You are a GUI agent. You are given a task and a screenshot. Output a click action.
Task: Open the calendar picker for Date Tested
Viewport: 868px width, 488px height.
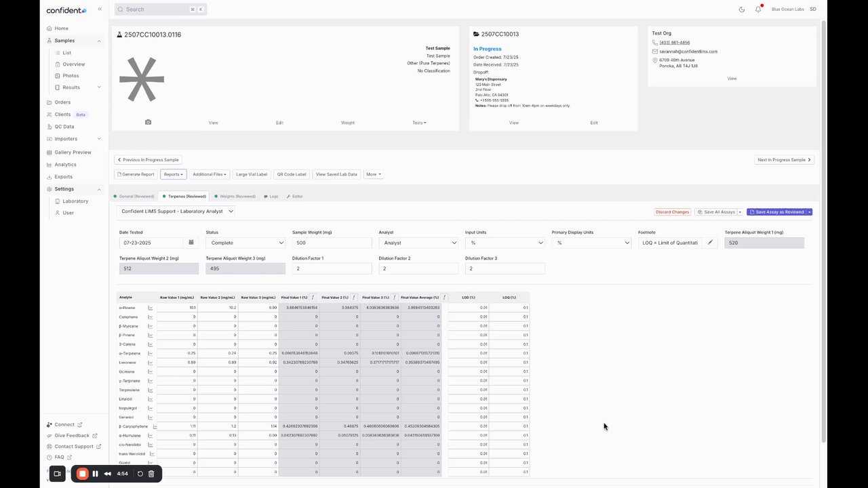click(191, 242)
